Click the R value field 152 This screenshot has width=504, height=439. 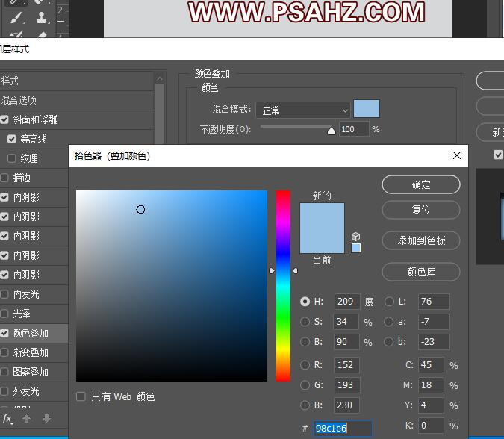pyautogui.click(x=346, y=365)
